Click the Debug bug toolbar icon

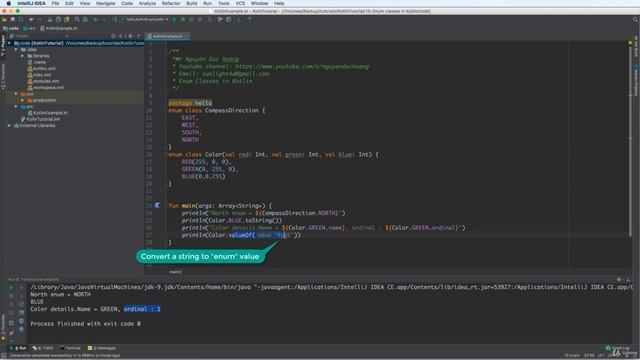pyautogui.click(x=182, y=19)
